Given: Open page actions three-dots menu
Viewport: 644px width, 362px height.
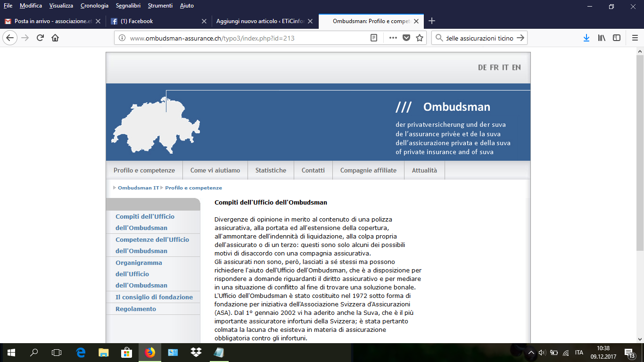Looking at the screenshot, I should 393,38.
